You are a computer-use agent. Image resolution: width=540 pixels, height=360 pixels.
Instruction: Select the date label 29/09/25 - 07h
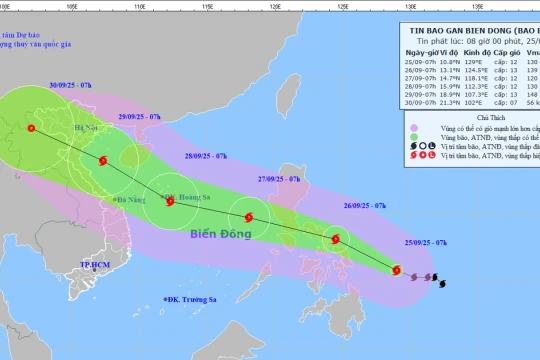139,117
